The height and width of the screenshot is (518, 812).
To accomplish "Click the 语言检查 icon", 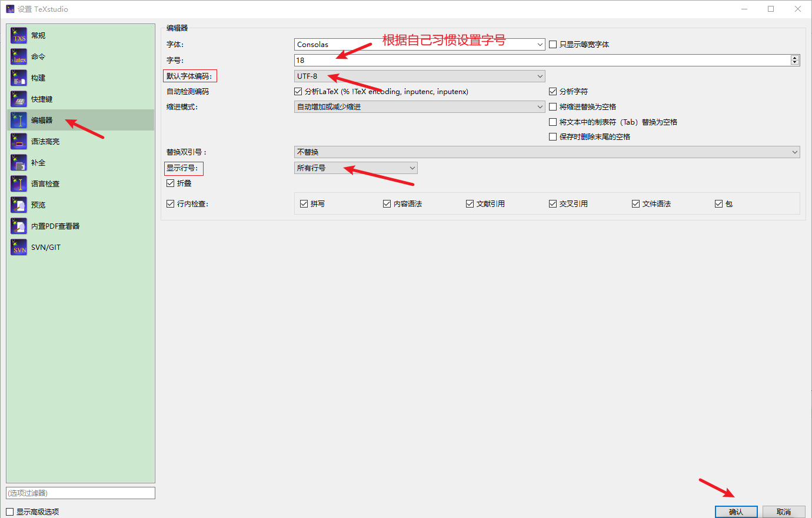I will click(19, 183).
